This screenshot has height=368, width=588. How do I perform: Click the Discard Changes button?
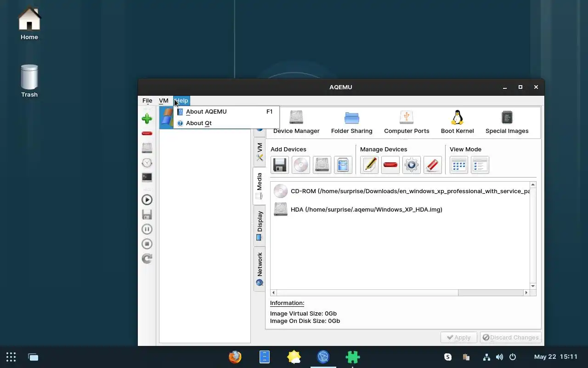510,337
